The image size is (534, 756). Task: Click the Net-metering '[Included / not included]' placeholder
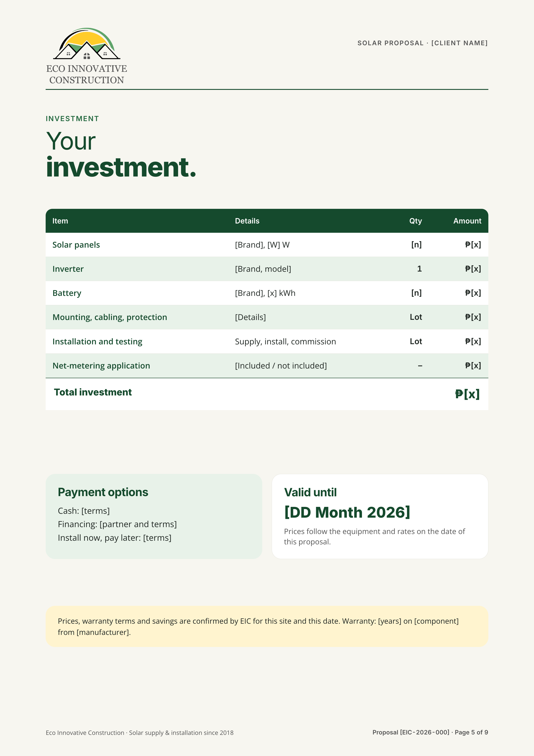[x=281, y=366]
